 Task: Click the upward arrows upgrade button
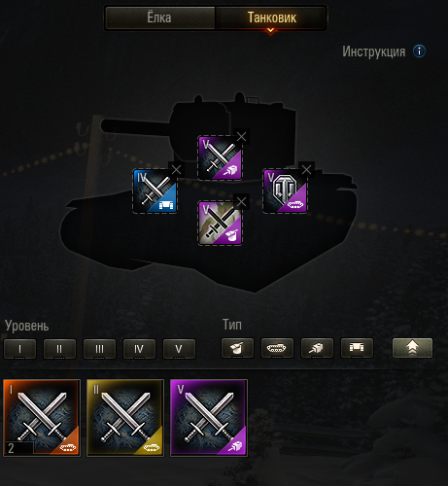(x=412, y=348)
